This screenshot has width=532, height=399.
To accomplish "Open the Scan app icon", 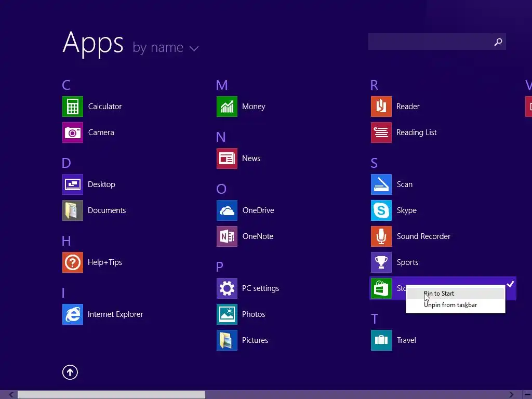I will pos(381,184).
